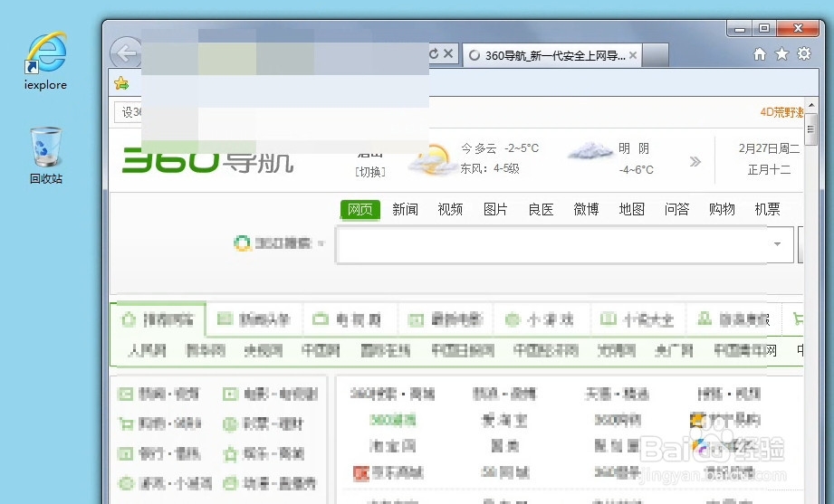Open the IE Home icon

pos(760,53)
